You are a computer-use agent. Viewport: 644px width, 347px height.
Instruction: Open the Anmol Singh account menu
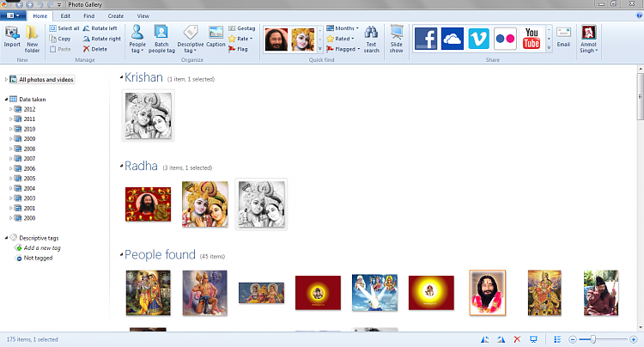(x=588, y=39)
